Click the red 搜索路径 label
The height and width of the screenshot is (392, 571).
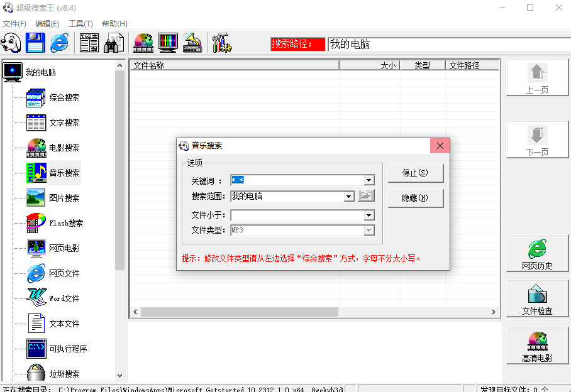click(x=297, y=44)
